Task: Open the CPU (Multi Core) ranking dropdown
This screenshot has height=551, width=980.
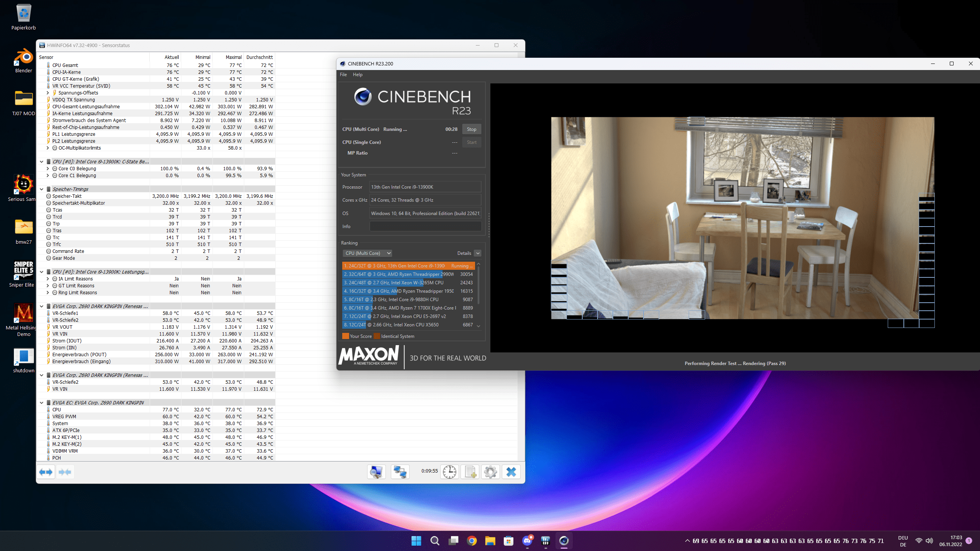Action: coord(367,253)
